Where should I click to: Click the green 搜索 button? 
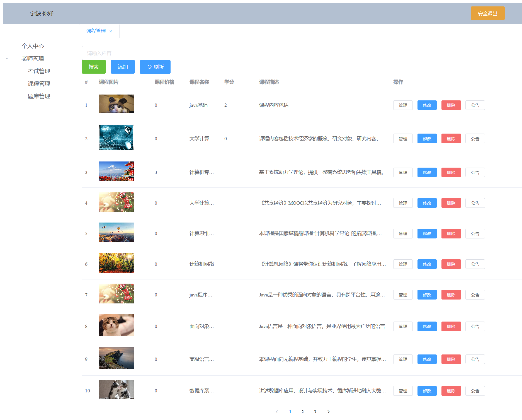pyautogui.click(x=94, y=67)
